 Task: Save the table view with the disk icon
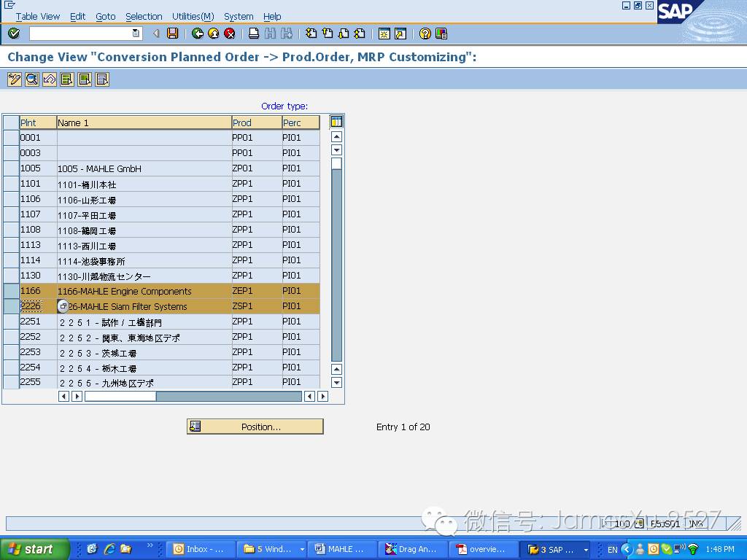coord(172,34)
